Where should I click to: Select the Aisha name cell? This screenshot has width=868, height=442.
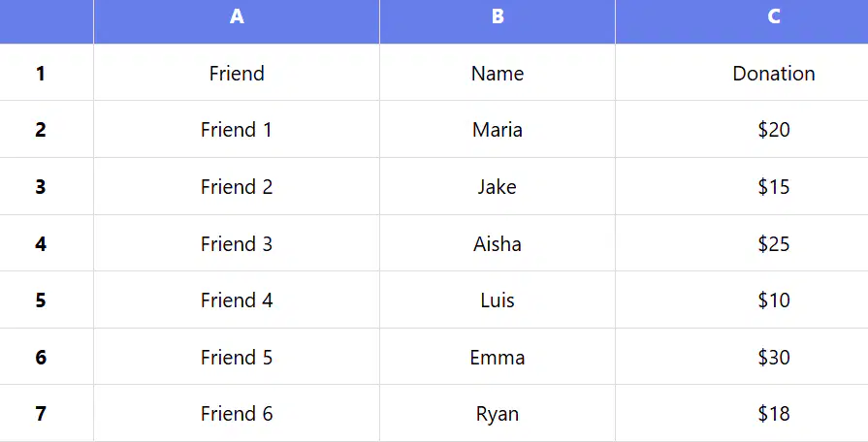tap(498, 243)
